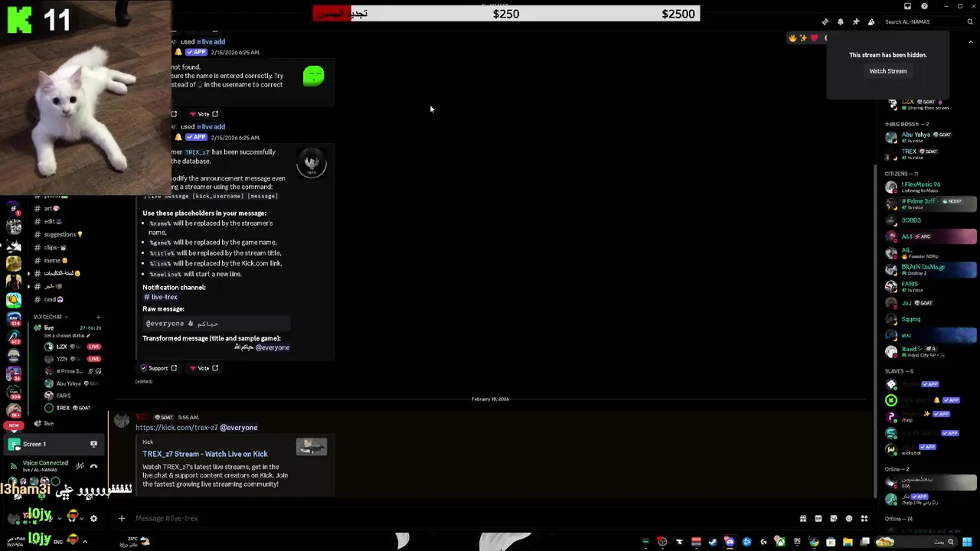The image size is (980, 551).
Task: Toggle the member list icon
Action: [871, 22]
